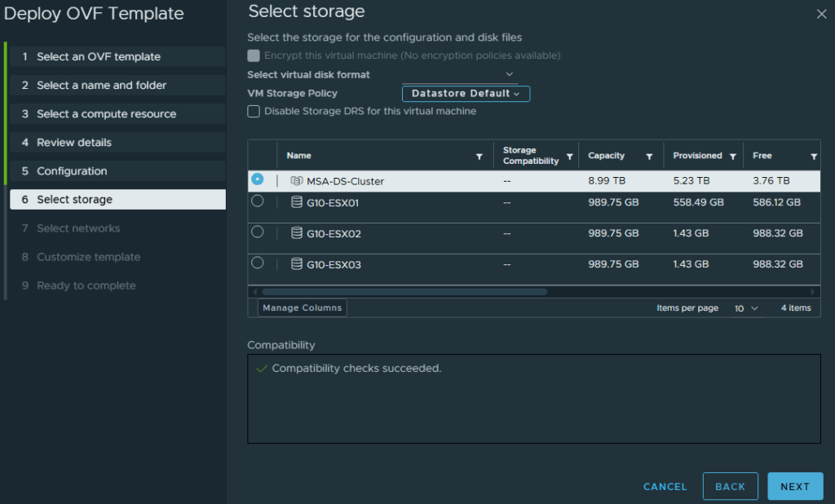Image resolution: width=835 pixels, height=504 pixels.
Task: Click the datastore icon beside G10-ESX01
Action: tap(295, 202)
